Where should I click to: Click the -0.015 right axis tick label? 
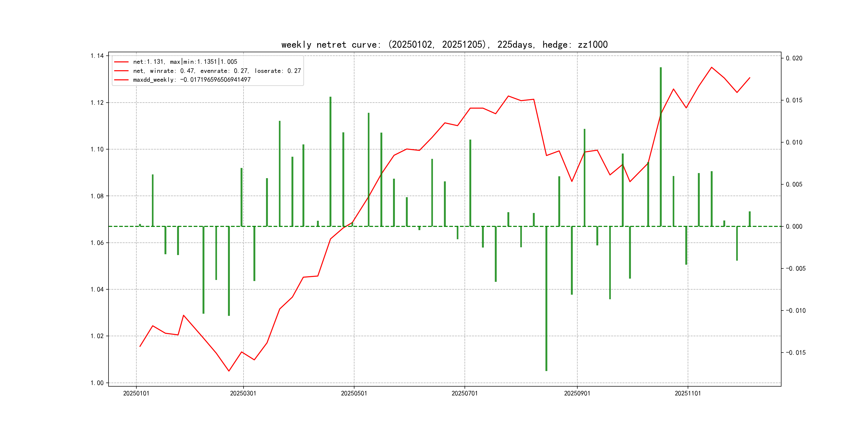(x=796, y=353)
